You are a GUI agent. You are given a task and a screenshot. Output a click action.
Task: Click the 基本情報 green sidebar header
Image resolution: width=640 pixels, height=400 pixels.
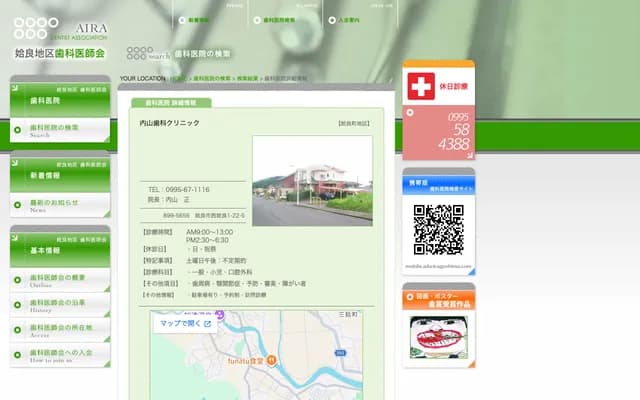tap(60, 250)
